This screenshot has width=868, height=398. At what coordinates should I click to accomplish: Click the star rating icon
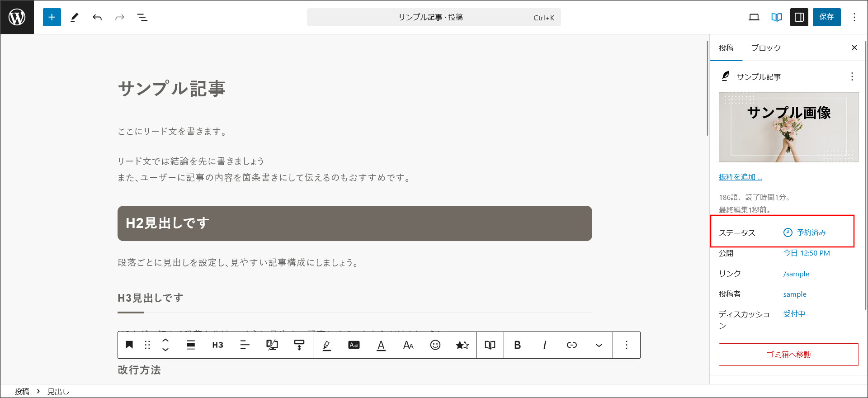(462, 345)
